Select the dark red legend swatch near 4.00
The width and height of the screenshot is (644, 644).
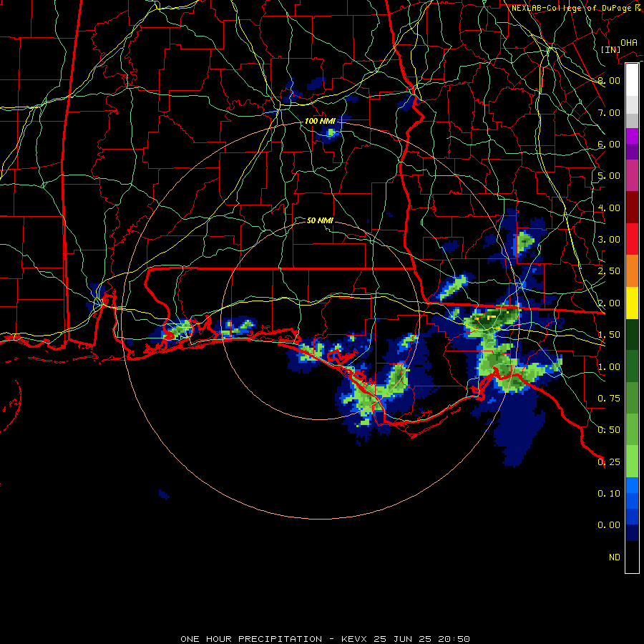coord(632,208)
